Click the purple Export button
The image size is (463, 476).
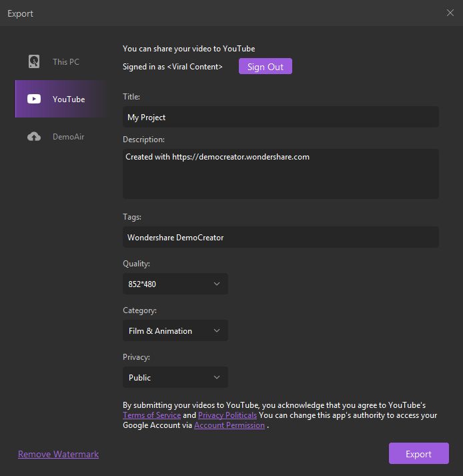click(418, 454)
